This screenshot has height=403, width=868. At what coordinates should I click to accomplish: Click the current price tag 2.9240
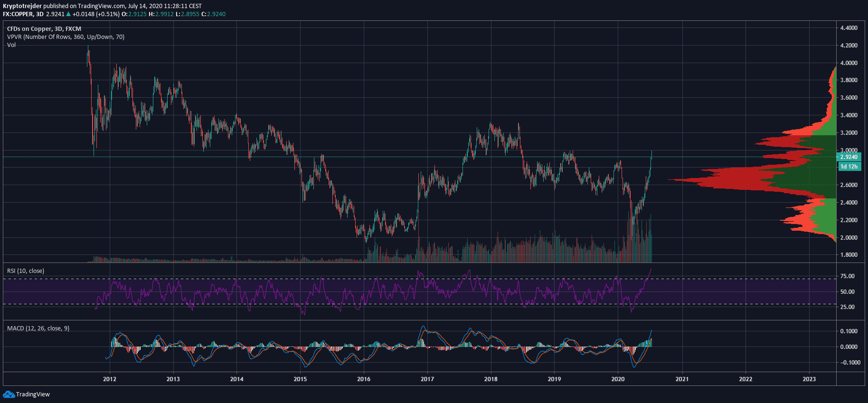coord(849,157)
